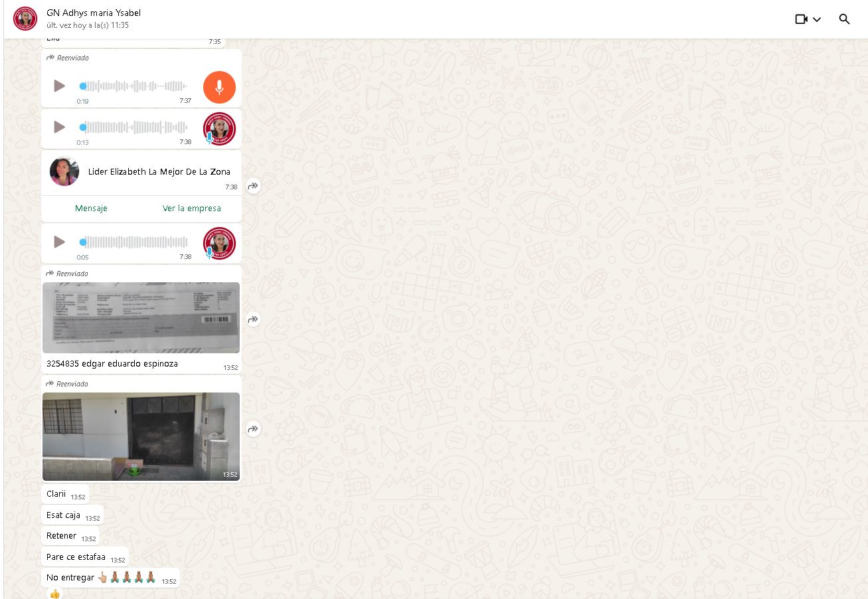Viewport: 868px width, 599px height.
Task: Click the 'Retener' message
Action: click(70, 535)
